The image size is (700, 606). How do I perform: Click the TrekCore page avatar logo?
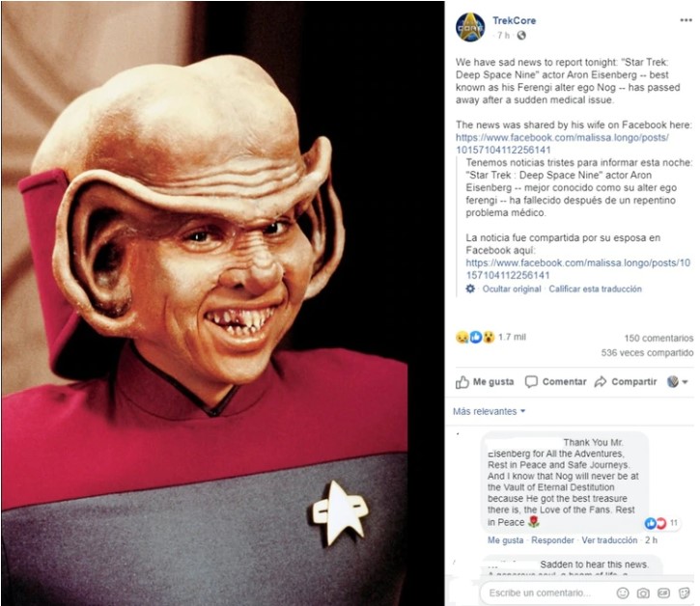coord(470,27)
